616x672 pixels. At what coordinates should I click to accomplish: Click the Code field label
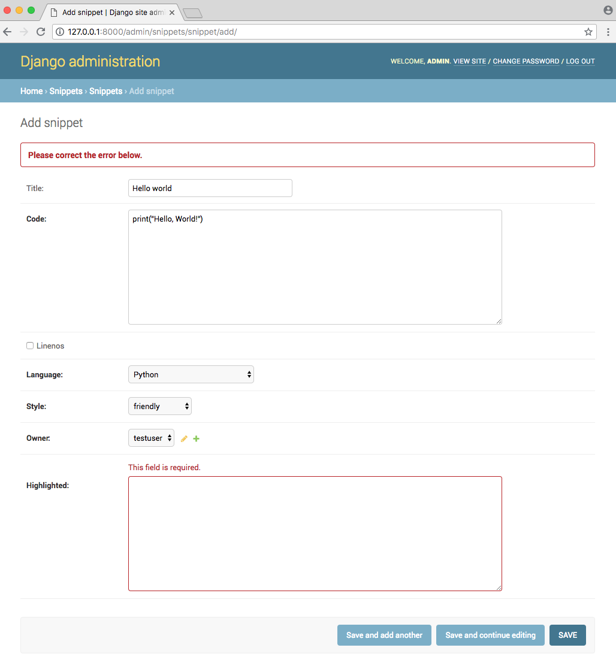37,219
